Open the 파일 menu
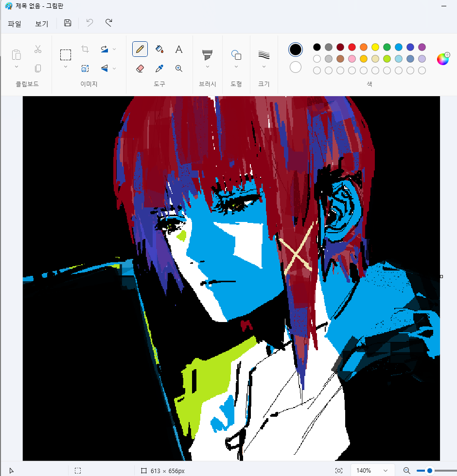 click(14, 24)
